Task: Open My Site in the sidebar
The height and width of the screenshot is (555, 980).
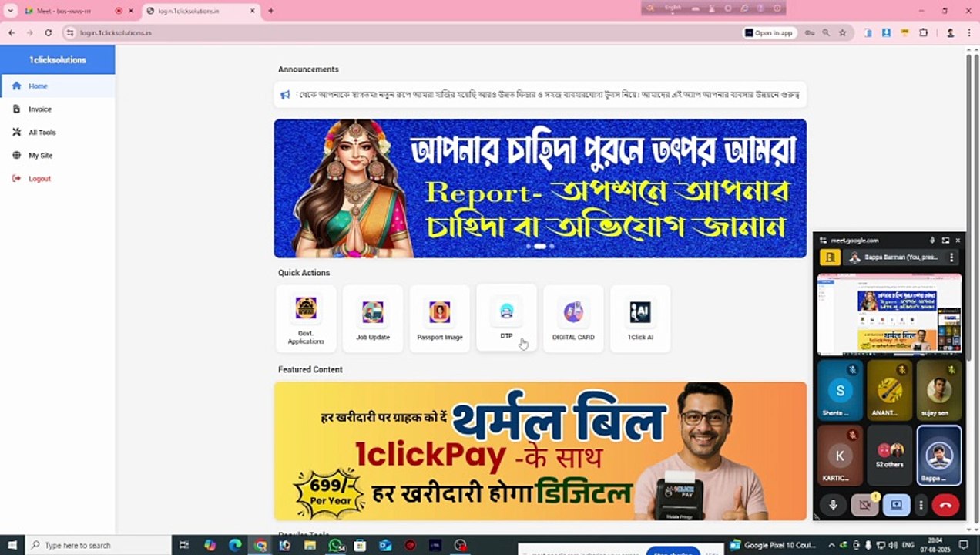Action: [x=58, y=156]
